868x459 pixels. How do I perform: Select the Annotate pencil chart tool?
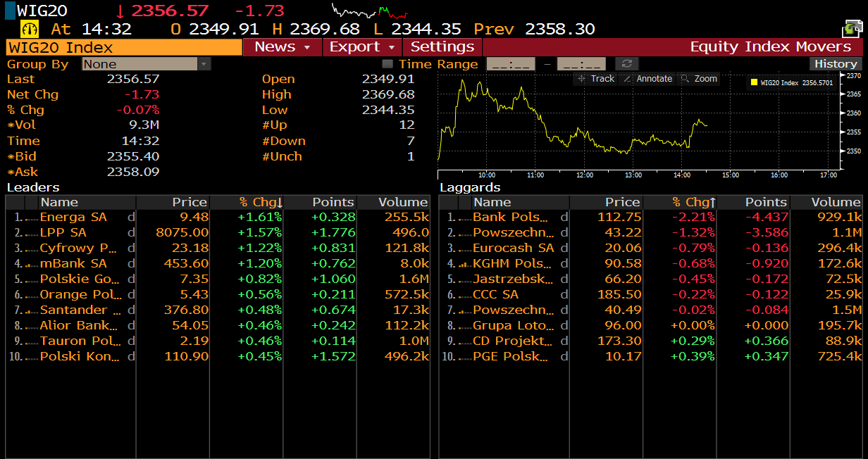coord(647,79)
